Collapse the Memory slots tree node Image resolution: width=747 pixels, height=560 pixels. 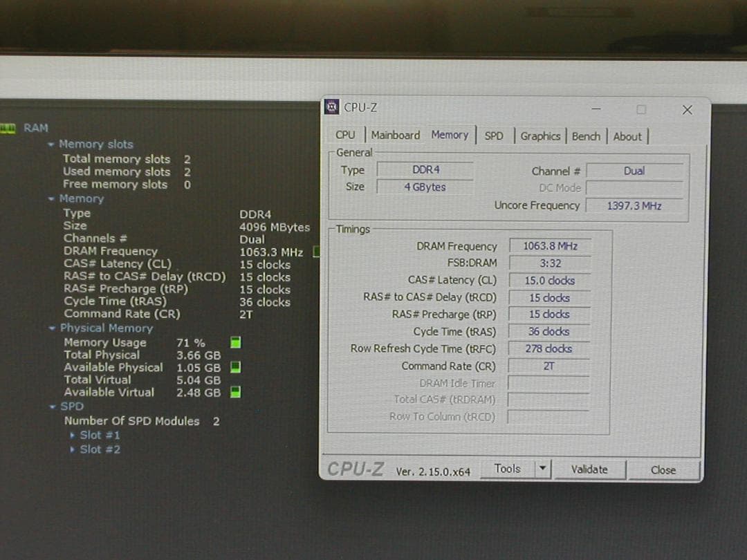point(51,144)
